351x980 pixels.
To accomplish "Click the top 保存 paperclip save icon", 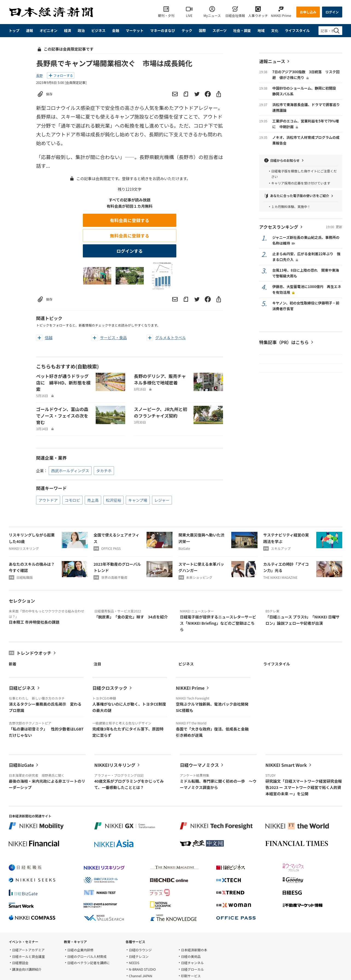I will tap(40, 94).
